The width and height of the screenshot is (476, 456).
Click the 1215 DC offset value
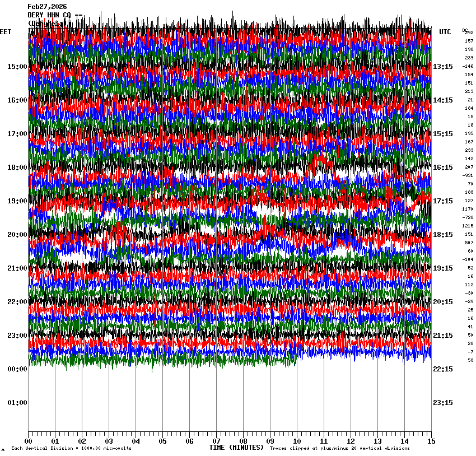click(468, 226)
